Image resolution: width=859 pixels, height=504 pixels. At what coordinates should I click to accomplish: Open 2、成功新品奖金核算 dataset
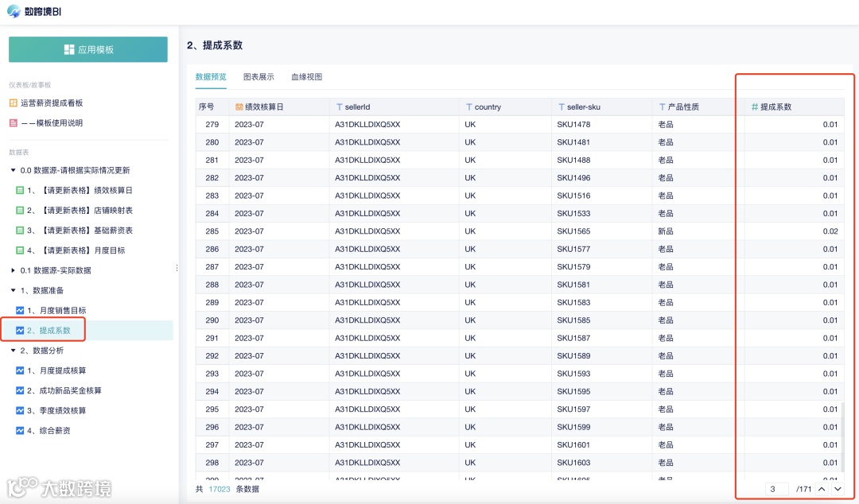(64, 390)
